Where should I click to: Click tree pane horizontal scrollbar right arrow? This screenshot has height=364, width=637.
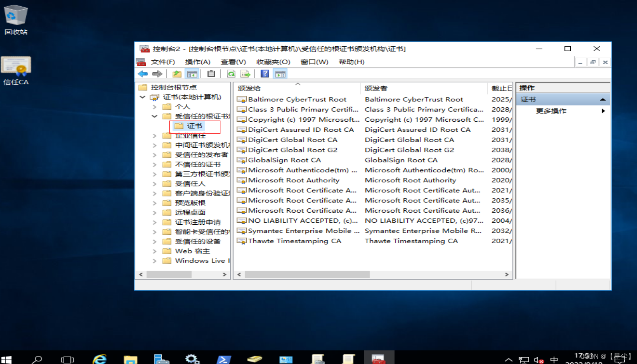(x=224, y=275)
